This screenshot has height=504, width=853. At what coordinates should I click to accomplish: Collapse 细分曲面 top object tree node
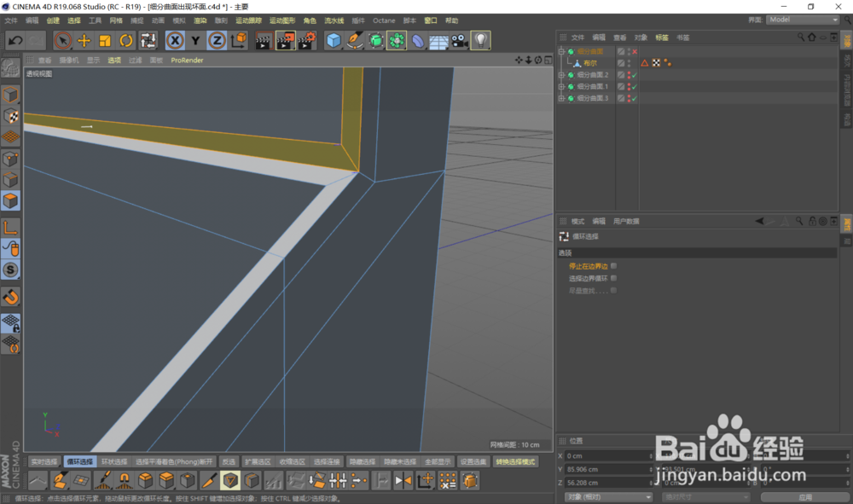[x=561, y=52]
